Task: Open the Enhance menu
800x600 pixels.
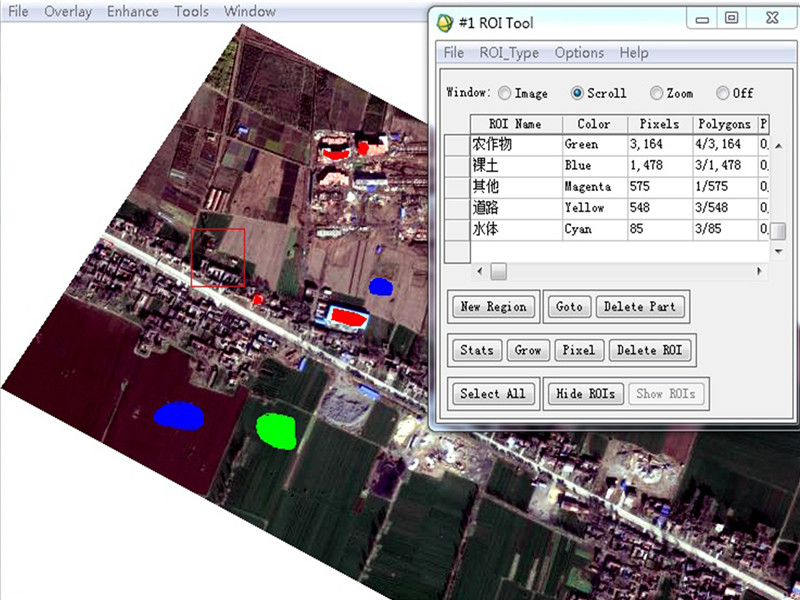Action: click(133, 11)
